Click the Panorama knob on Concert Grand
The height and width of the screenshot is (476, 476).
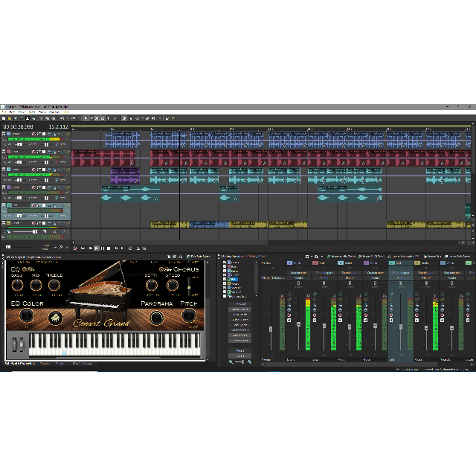156,318
